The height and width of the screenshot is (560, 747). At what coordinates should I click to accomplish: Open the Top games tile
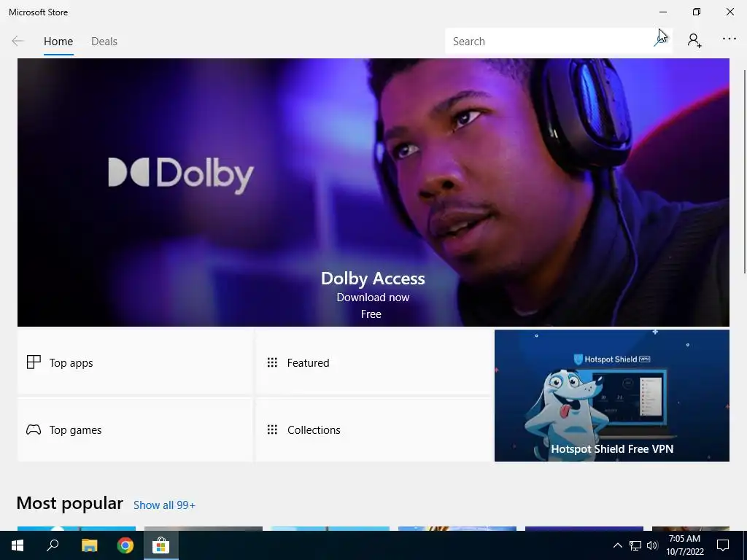[135, 429]
